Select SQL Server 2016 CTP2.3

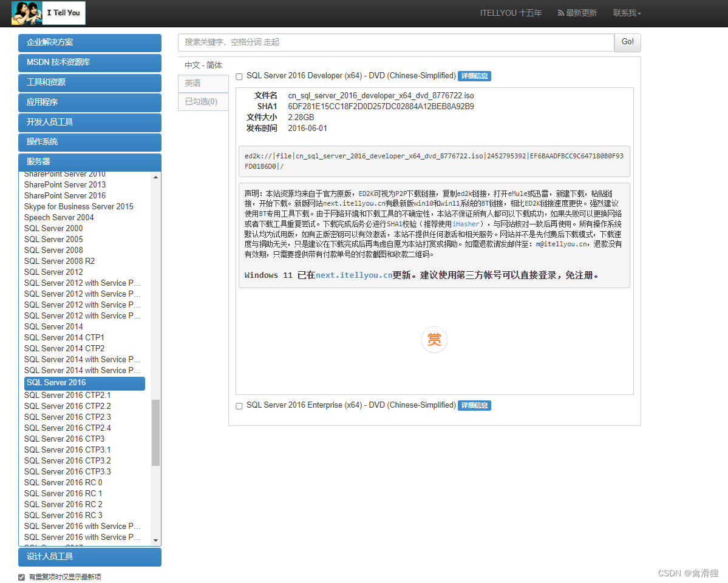(67, 417)
